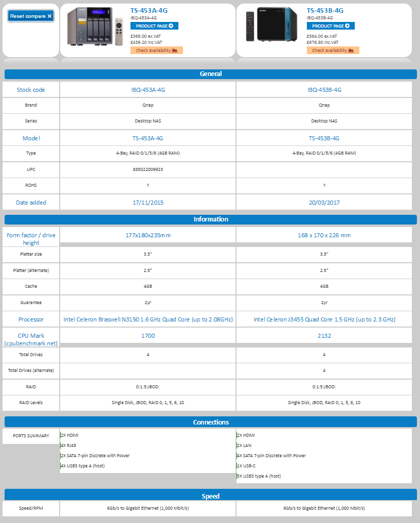Click the Connections section header

point(211,422)
